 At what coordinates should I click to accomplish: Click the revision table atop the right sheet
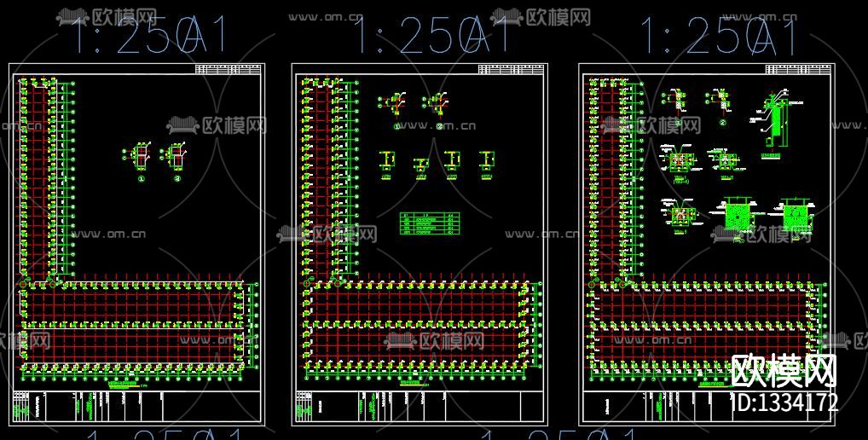point(798,70)
